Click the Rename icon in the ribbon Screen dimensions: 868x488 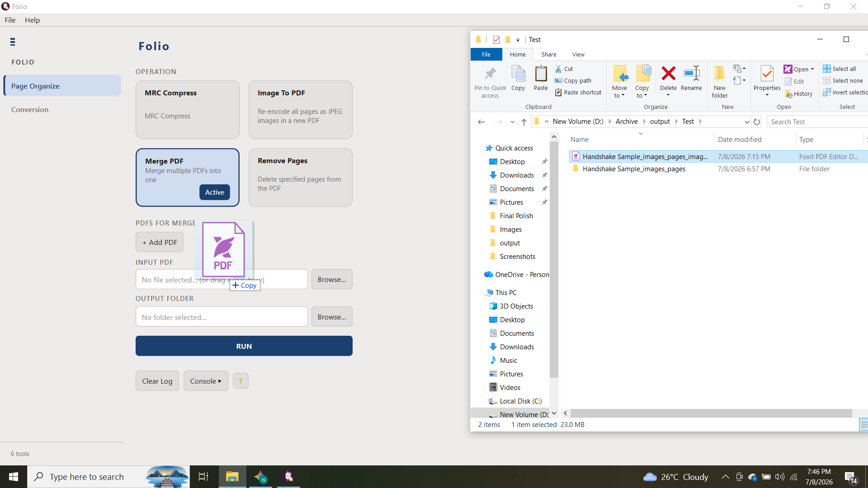692,73
